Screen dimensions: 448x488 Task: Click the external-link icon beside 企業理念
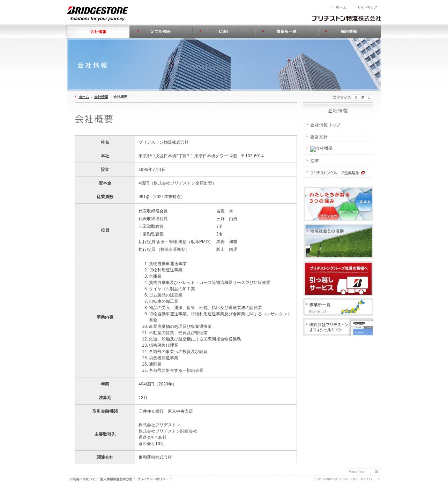[363, 173]
